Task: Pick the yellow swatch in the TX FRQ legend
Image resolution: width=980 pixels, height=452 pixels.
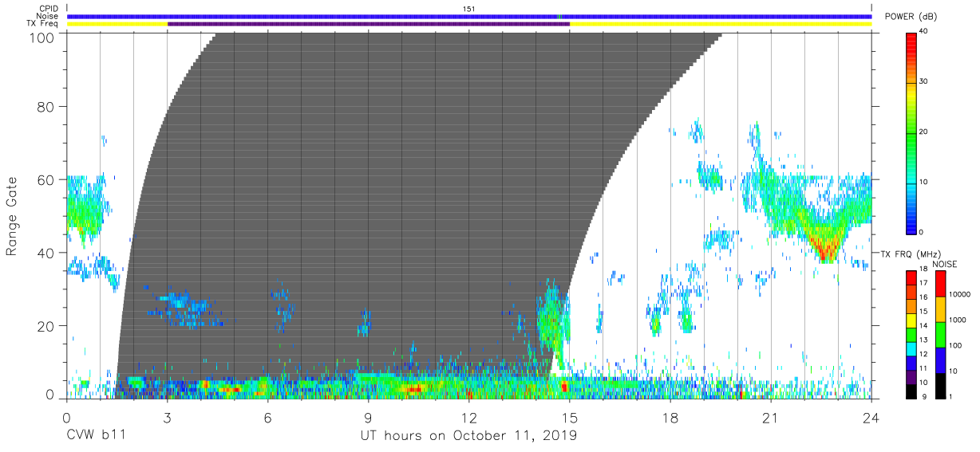Action: [913, 319]
